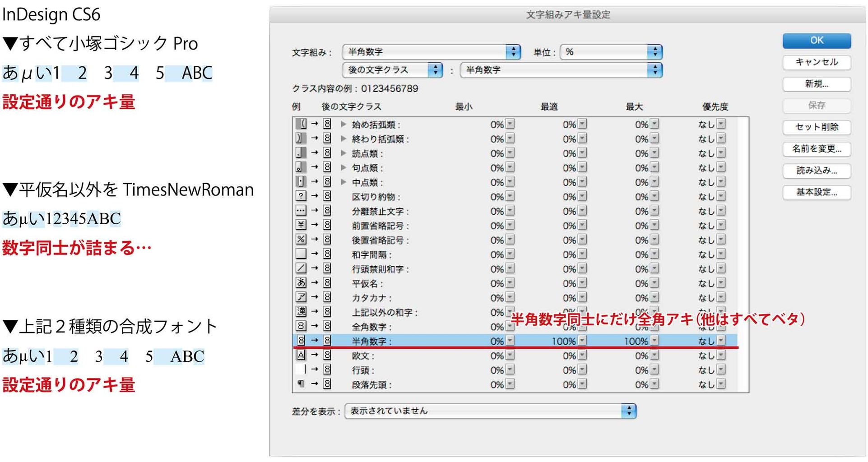
Task: Open the character class dropdown next to 後の文字クラス
Action: (x=561, y=70)
